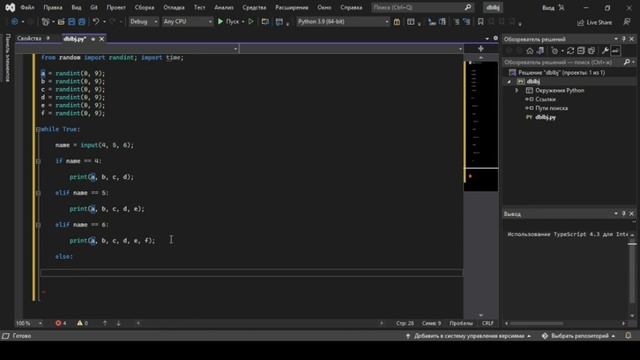Image resolution: width=640 pixels, height=360 pixels.
Task: Collapse the if name == 4 block
Action: tap(38, 161)
